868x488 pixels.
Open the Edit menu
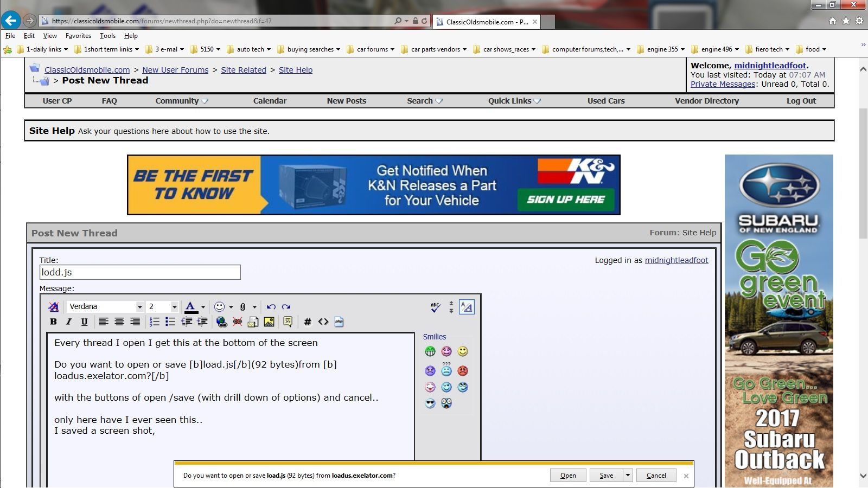point(29,36)
